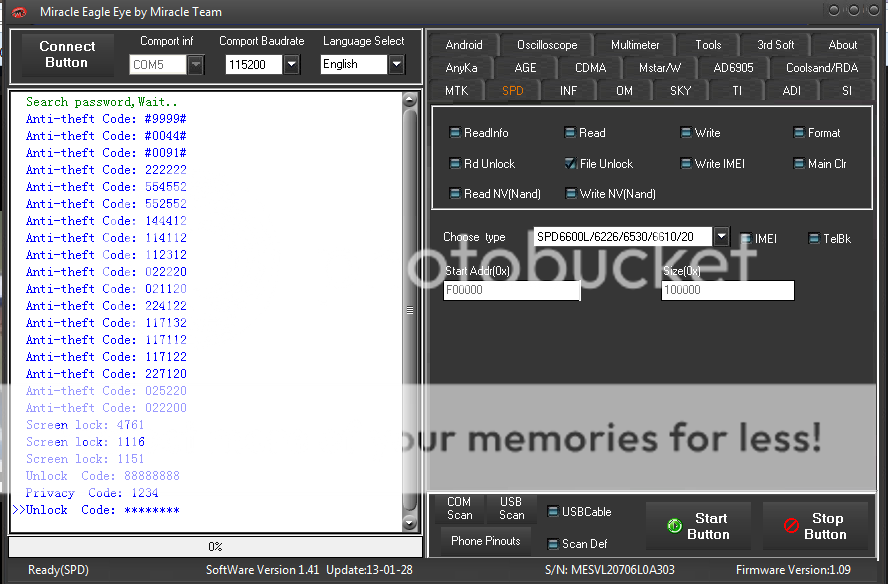Click the log scrollbar up arrow
888x584 pixels.
click(x=409, y=100)
